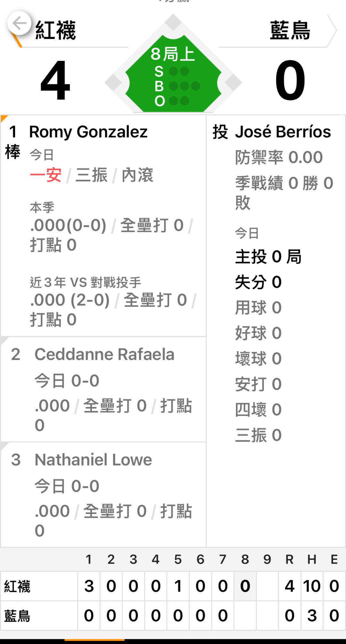Tap the 8局上 inning indicator
This screenshot has height=644, width=346.
click(x=173, y=54)
